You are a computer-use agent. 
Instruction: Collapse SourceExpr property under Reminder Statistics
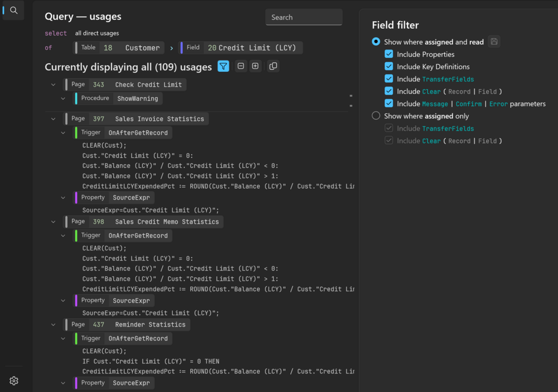(x=63, y=383)
